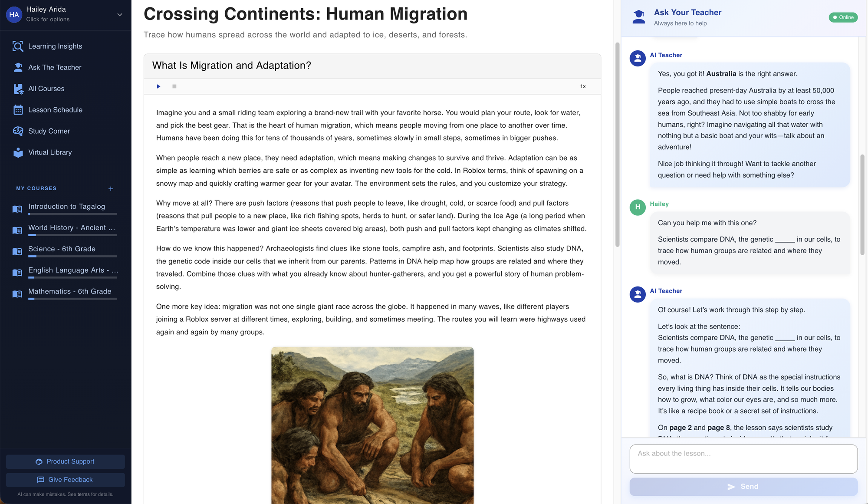The image size is (868, 504).
Task: Stop the lesson audio playback
Action: click(x=174, y=86)
